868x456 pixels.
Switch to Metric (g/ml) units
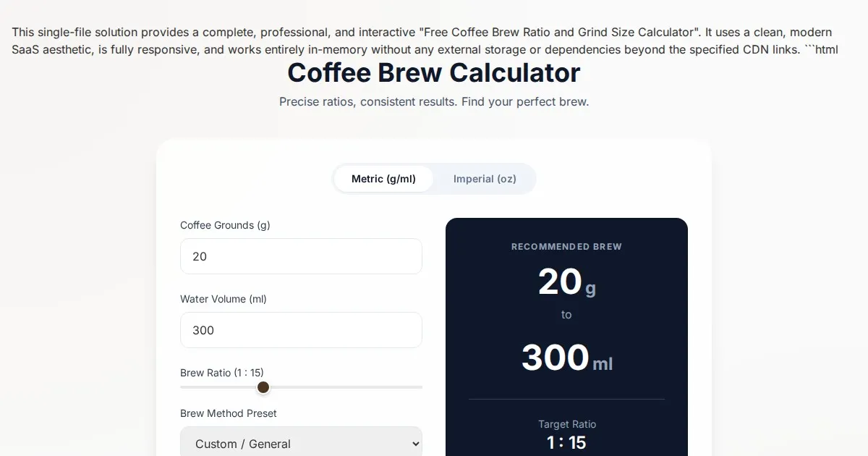[383, 179]
